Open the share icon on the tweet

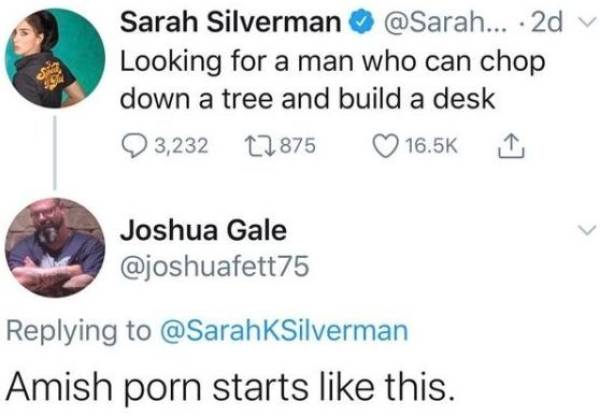507,145
